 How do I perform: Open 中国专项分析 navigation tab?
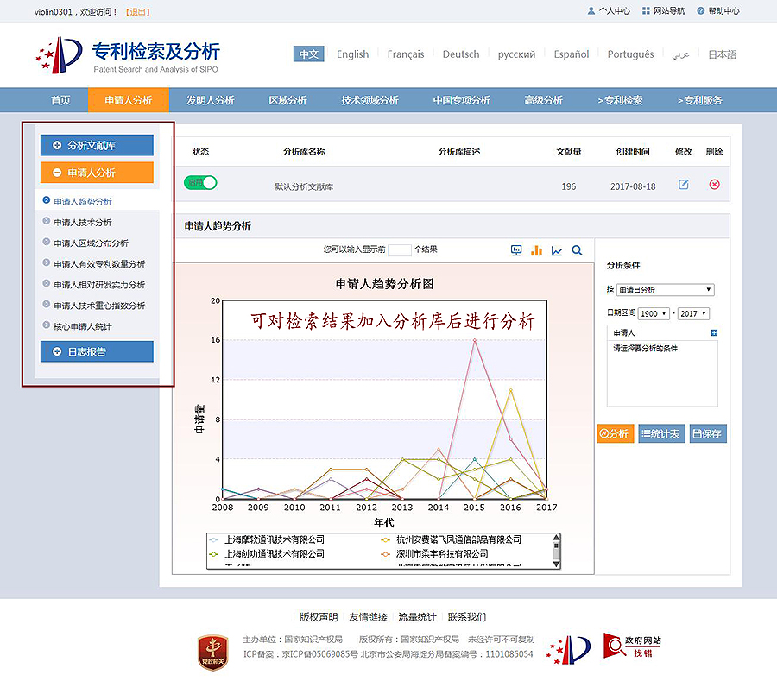(x=461, y=101)
